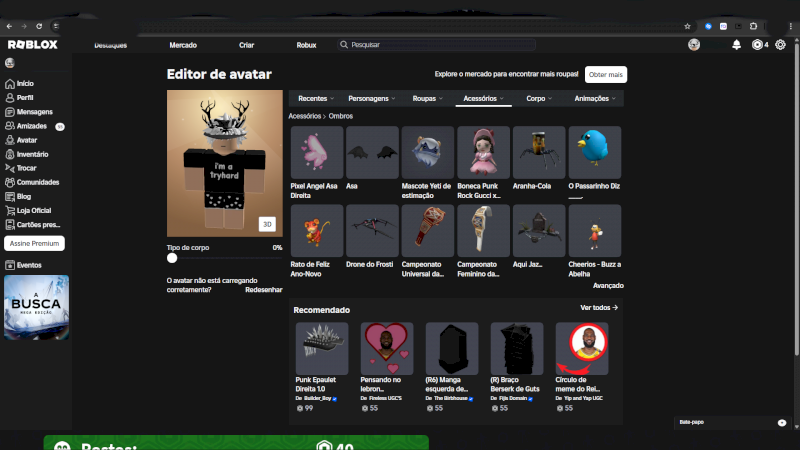Screen dimensions: 800x450
Task: Open Trocar in sidebar
Action: [21, 168]
